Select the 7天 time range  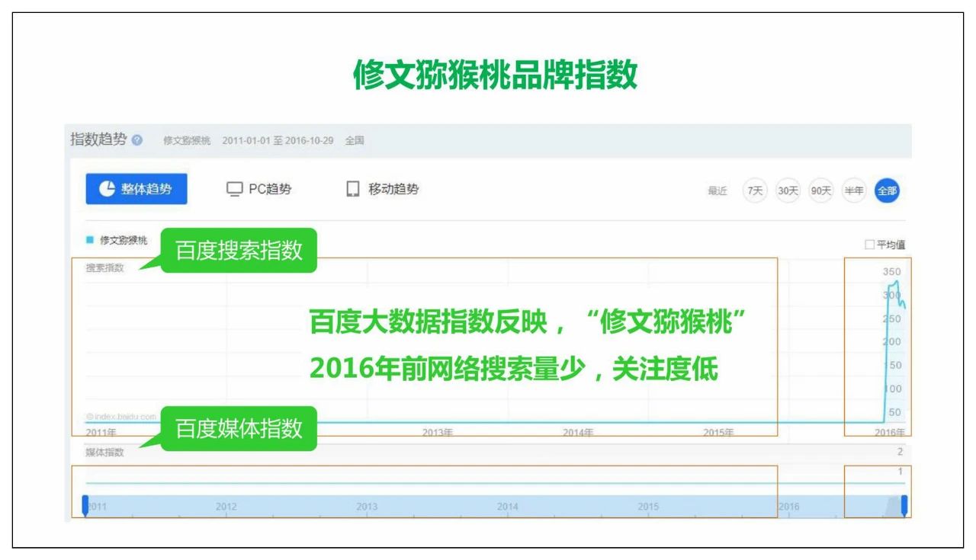(x=755, y=190)
